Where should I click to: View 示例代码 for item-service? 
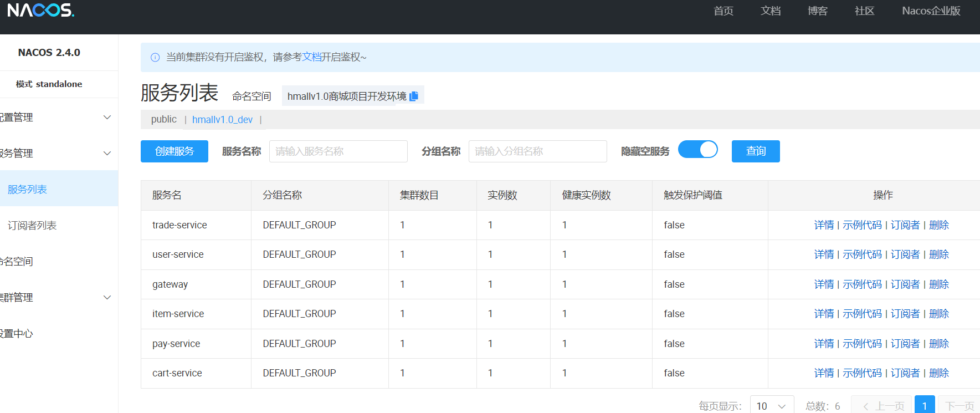(862, 314)
